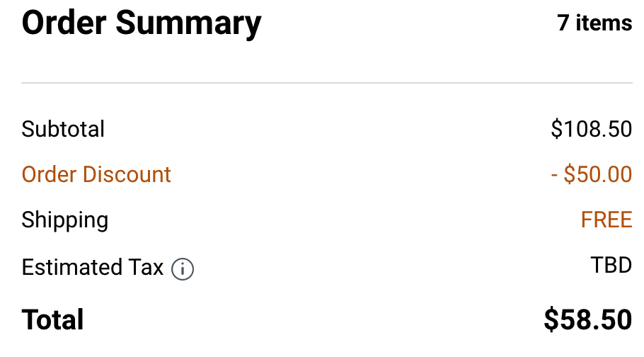
Task: Click the word Order in the heading
Action: point(64,23)
